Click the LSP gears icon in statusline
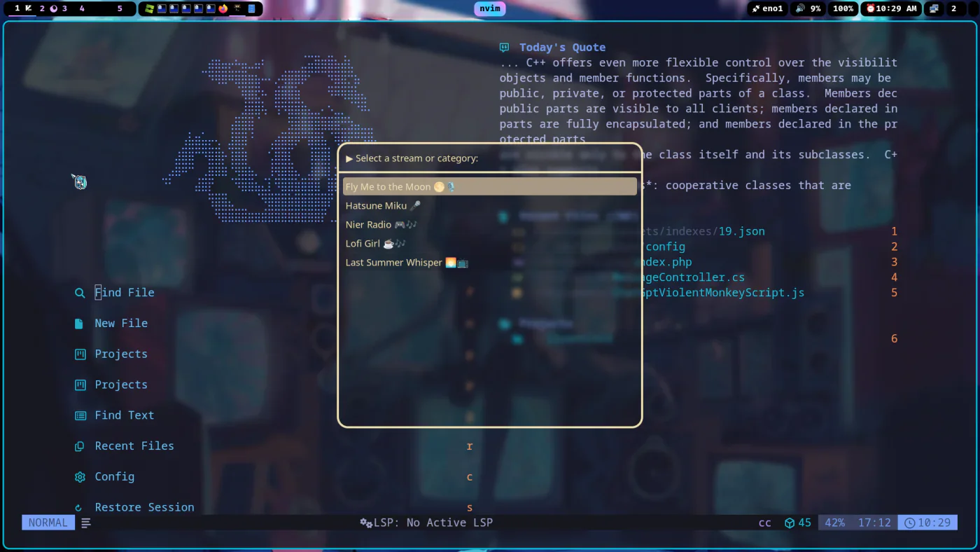Image resolution: width=980 pixels, height=552 pixels. click(x=366, y=523)
